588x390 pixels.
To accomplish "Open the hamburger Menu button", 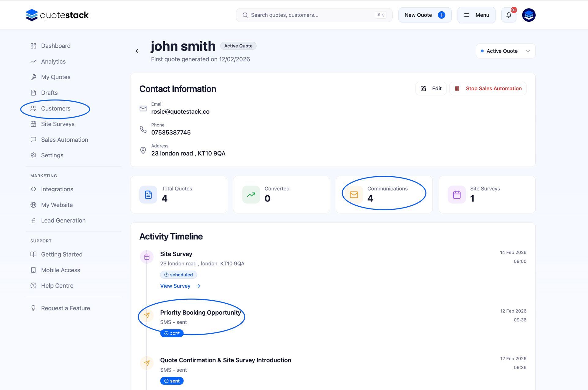I will 476,15.
